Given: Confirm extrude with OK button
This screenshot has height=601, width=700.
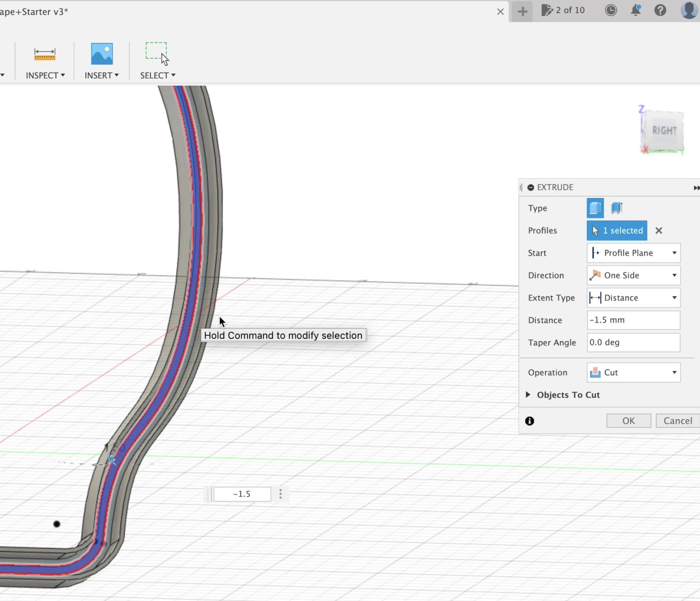Looking at the screenshot, I should coord(628,420).
